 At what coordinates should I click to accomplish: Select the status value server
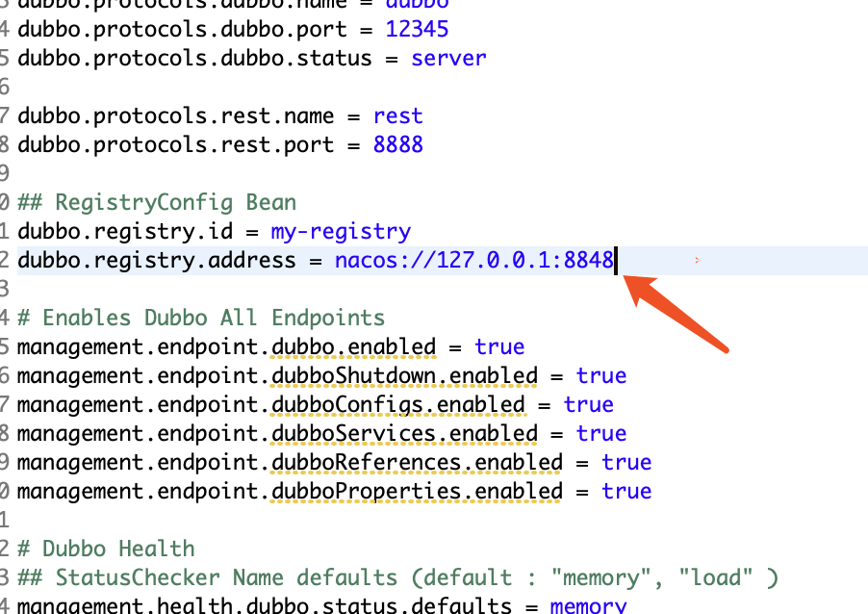pos(448,58)
